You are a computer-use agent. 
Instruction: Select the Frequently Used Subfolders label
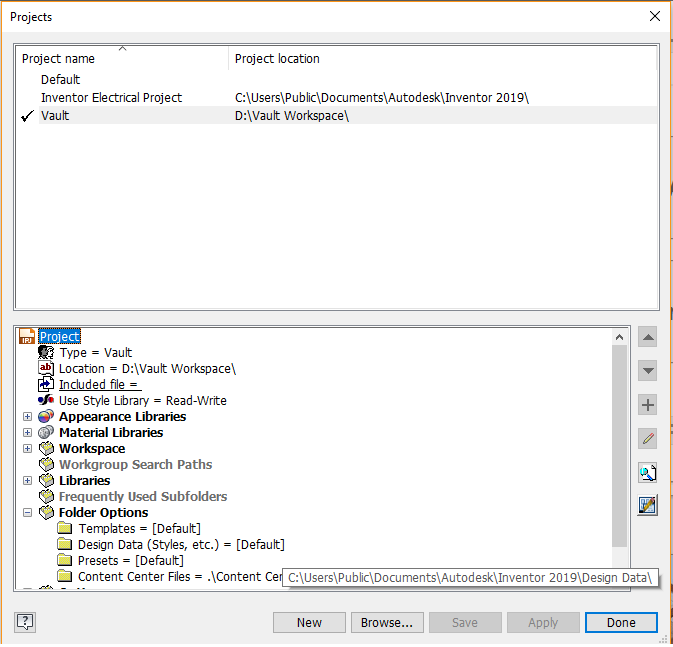(x=143, y=497)
